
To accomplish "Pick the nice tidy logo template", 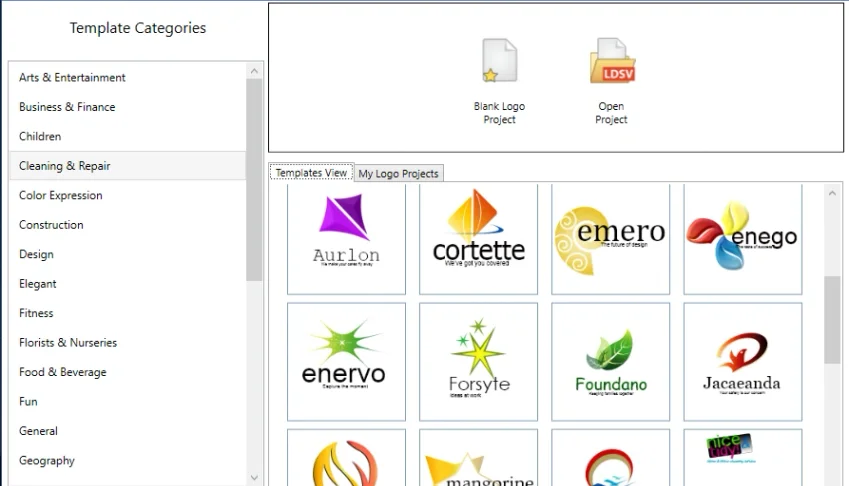I will pos(743,458).
